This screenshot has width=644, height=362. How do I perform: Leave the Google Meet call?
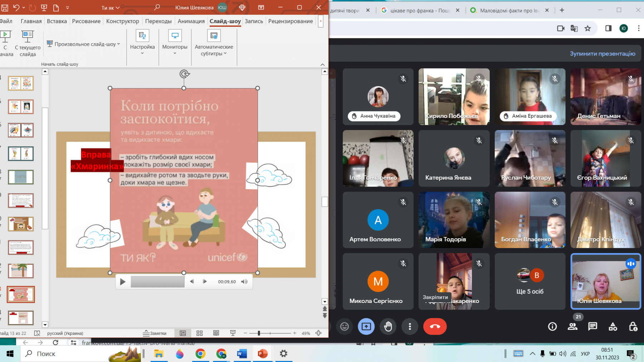(x=435, y=326)
